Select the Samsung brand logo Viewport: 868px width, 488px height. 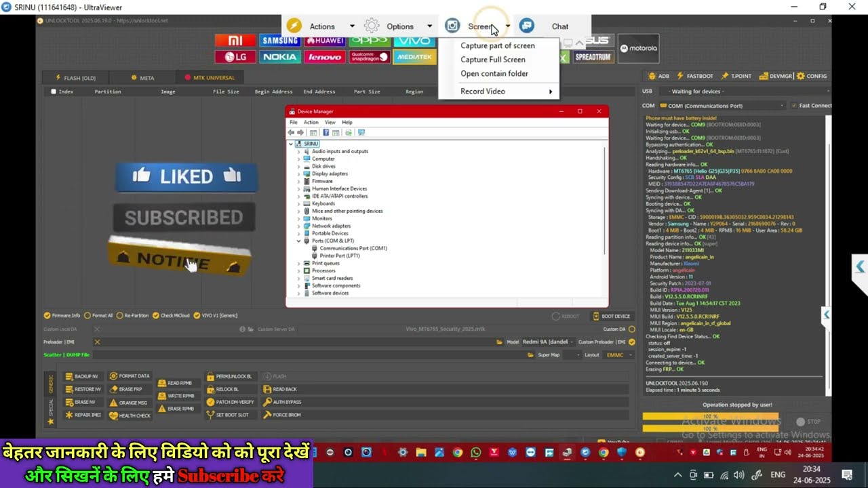point(280,41)
